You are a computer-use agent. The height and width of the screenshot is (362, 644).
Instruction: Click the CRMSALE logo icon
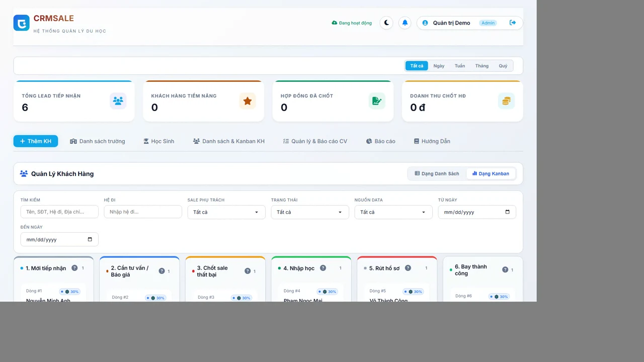pos(21,23)
